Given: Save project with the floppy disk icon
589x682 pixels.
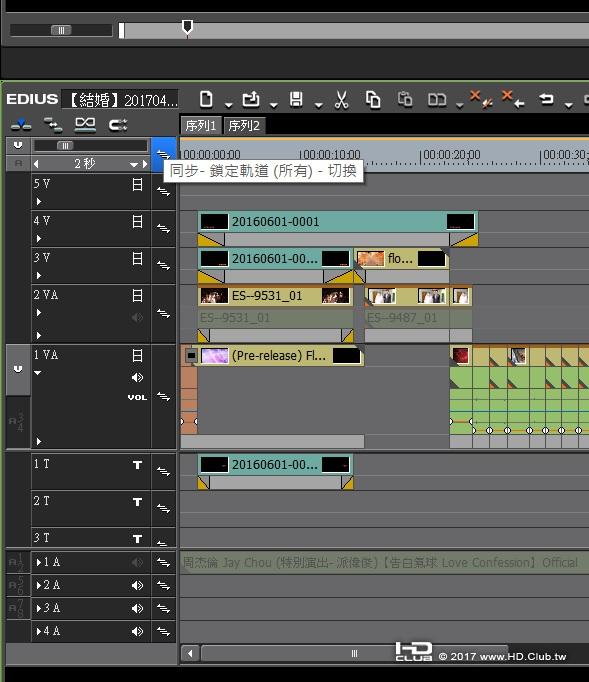Looking at the screenshot, I should 296,100.
